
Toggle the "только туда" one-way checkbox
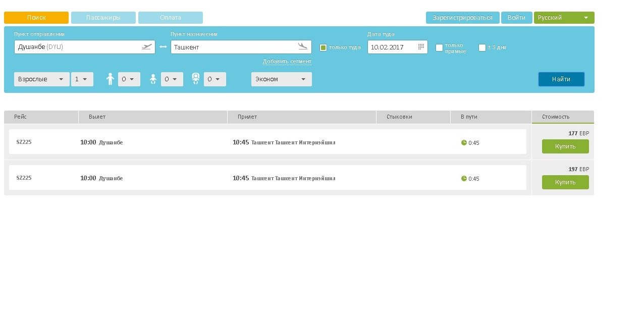(x=324, y=47)
